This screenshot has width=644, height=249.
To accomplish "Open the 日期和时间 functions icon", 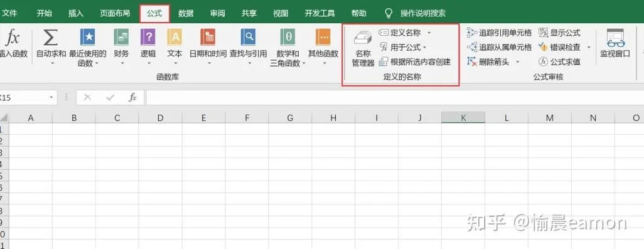I will [x=208, y=38].
